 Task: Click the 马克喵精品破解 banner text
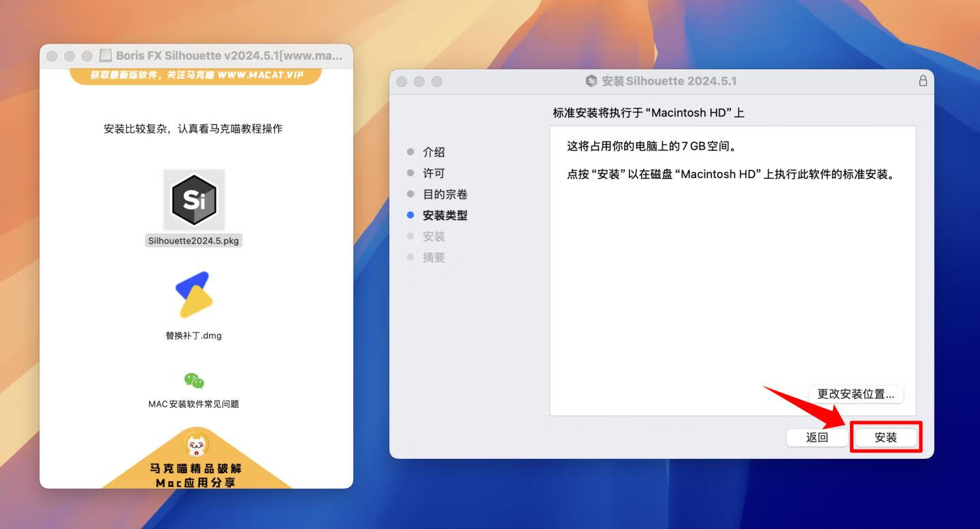(x=196, y=468)
